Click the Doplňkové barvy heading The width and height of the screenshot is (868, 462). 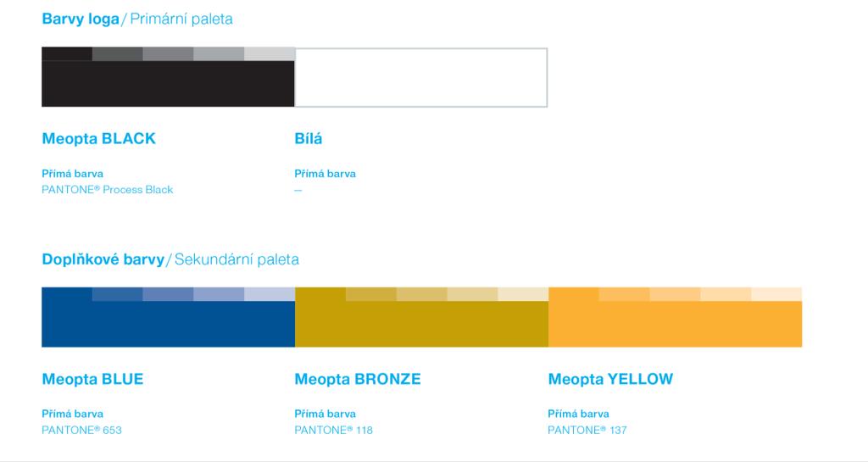coord(103,259)
